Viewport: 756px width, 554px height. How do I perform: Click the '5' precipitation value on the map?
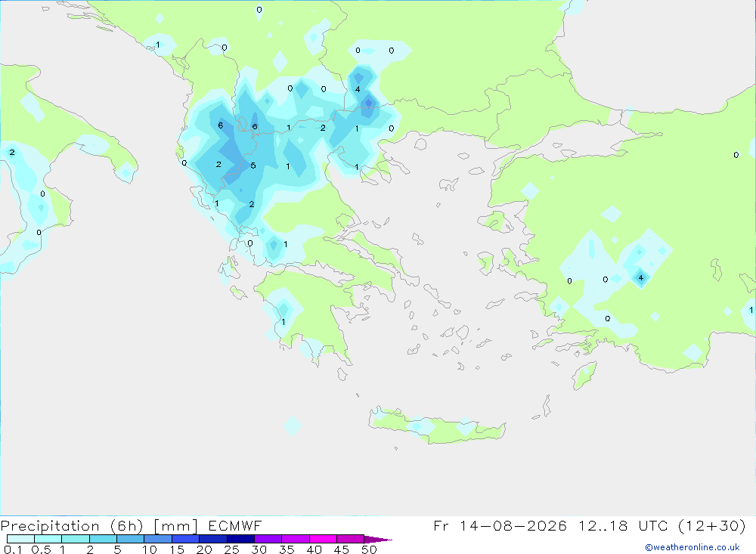pyautogui.click(x=253, y=166)
